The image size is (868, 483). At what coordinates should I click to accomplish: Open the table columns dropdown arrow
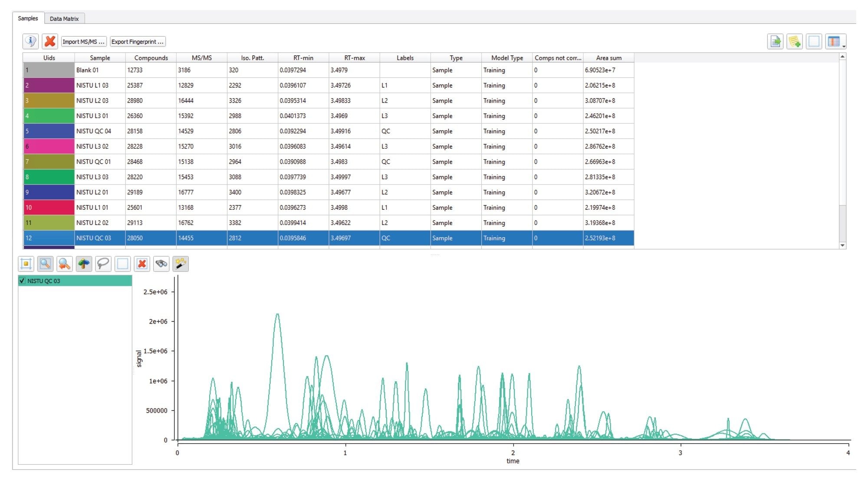tap(844, 46)
